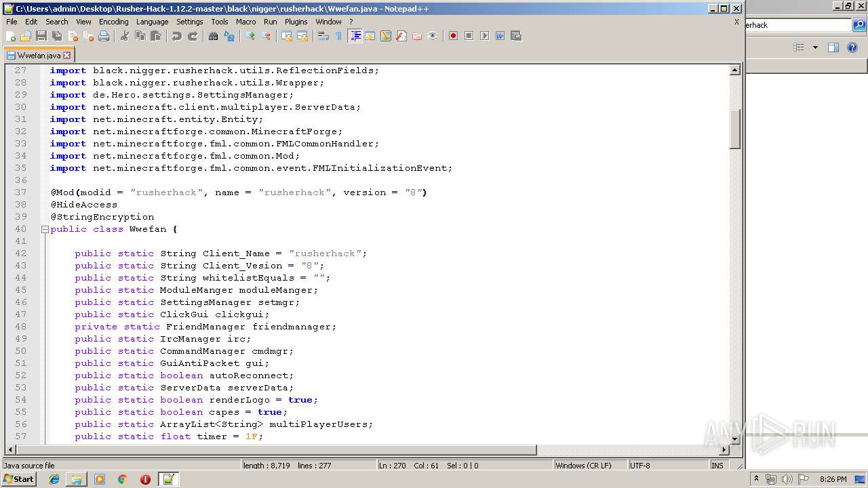Undo the last edit via toolbar
Viewport: 868px width, 488px height.
pyautogui.click(x=177, y=36)
